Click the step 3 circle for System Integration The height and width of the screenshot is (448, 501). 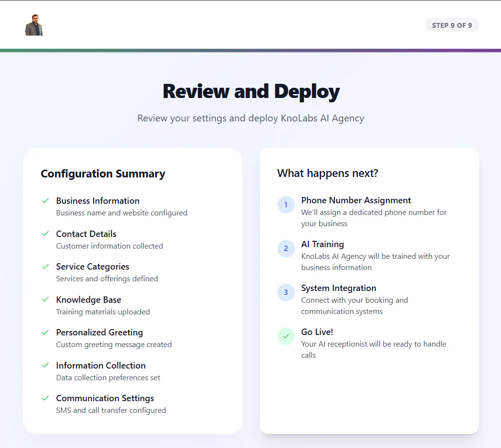click(286, 292)
